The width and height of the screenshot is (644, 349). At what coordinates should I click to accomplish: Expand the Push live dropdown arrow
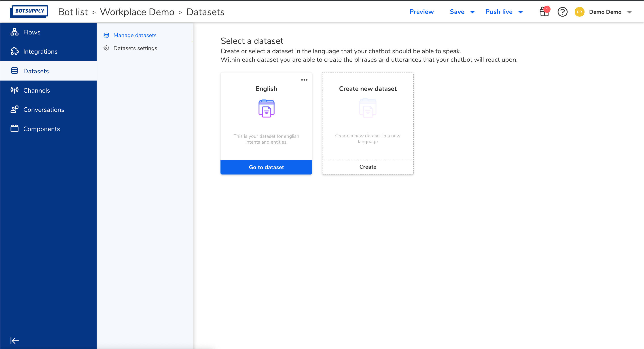tap(521, 12)
